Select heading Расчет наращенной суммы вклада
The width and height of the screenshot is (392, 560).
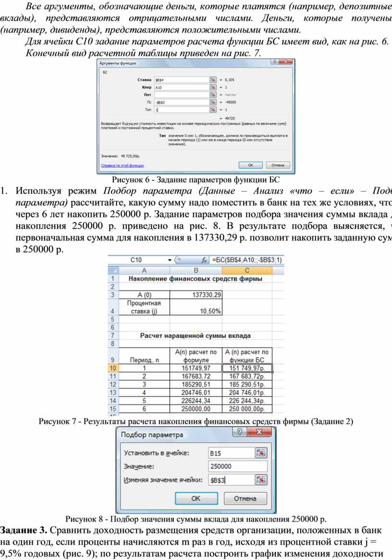195,336
